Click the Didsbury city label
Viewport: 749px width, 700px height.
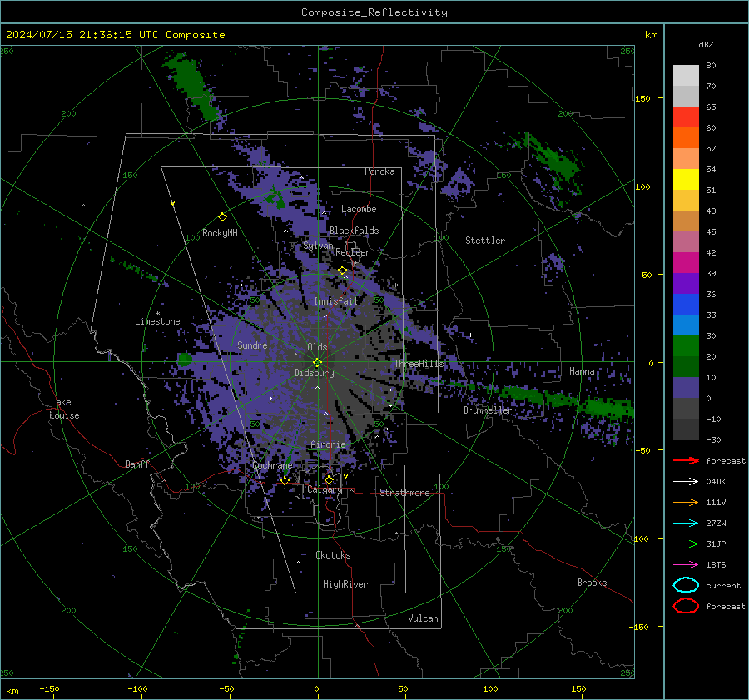click(314, 373)
